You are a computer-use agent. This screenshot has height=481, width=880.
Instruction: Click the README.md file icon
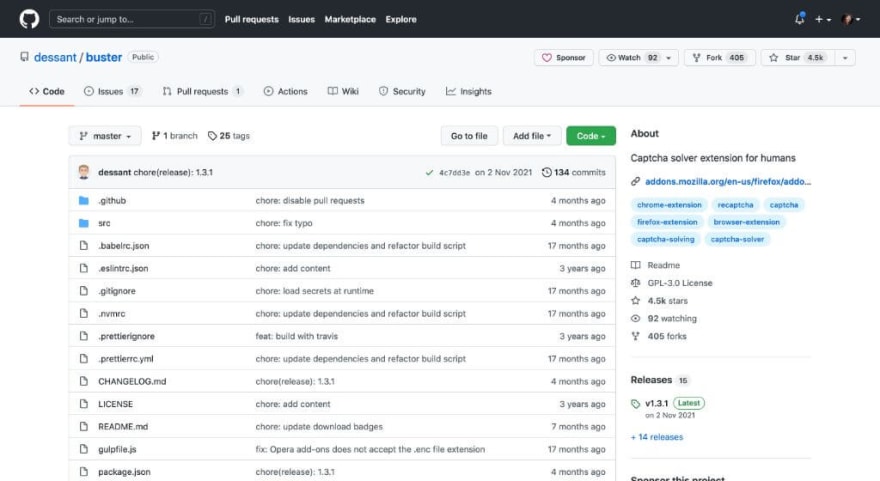coord(84,427)
